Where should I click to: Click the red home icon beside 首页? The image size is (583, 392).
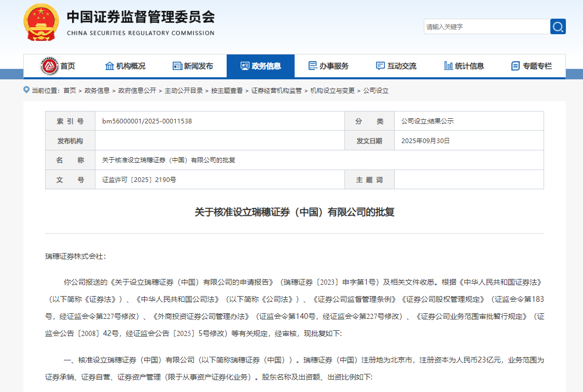pyautogui.click(x=50, y=66)
